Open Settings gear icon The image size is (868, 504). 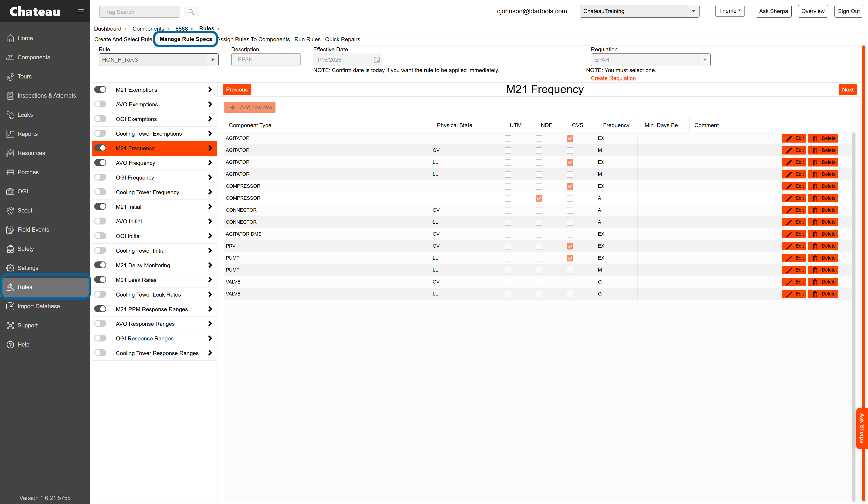[10, 268]
